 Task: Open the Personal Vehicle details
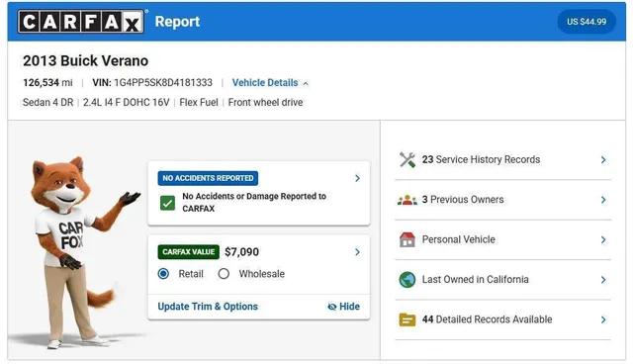(x=502, y=239)
